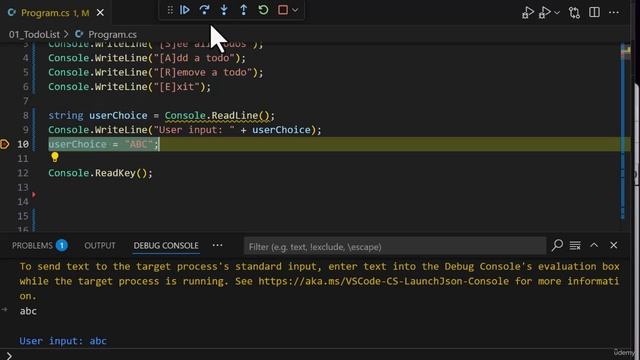Click the "[R]emove a todo" code line
This screenshot has height=360, width=640.
click(156, 72)
